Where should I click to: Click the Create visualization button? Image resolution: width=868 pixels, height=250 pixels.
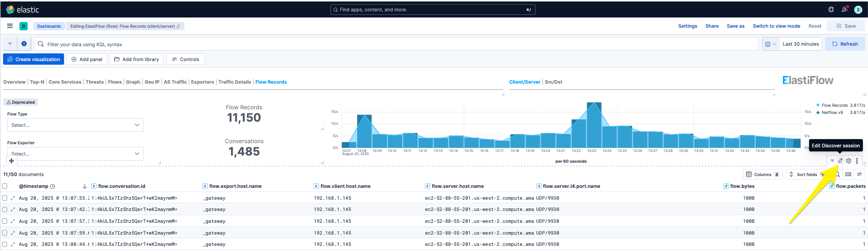pos(34,59)
